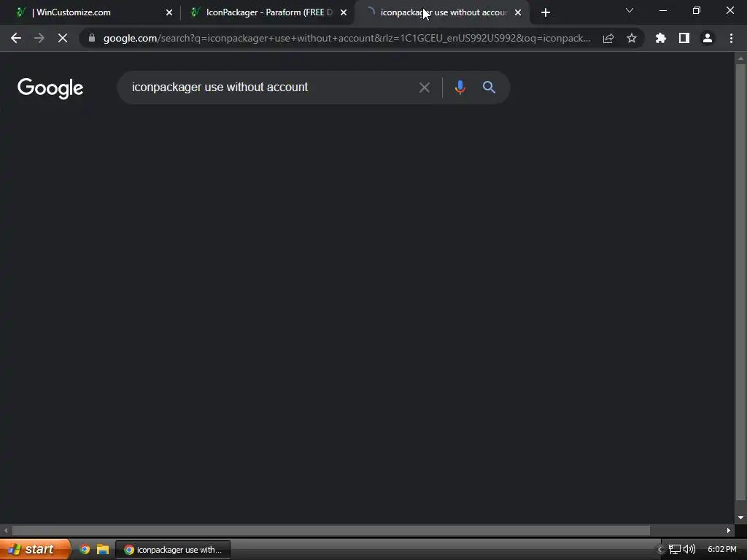Open the Chrome profile menu
The width and height of the screenshot is (747, 560).
coord(708,38)
